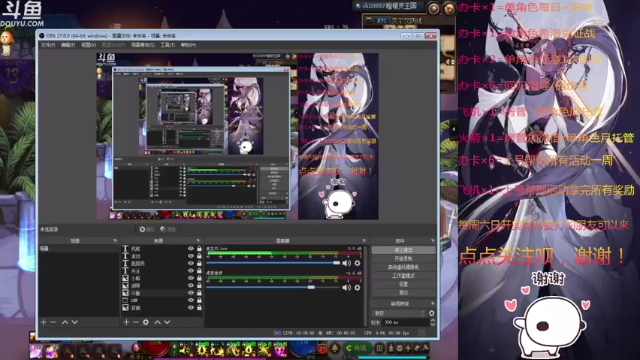This screenshot has width=640, height=360.
Task: Lock toggle for the 代练 text source
Action: coord(199,248)
